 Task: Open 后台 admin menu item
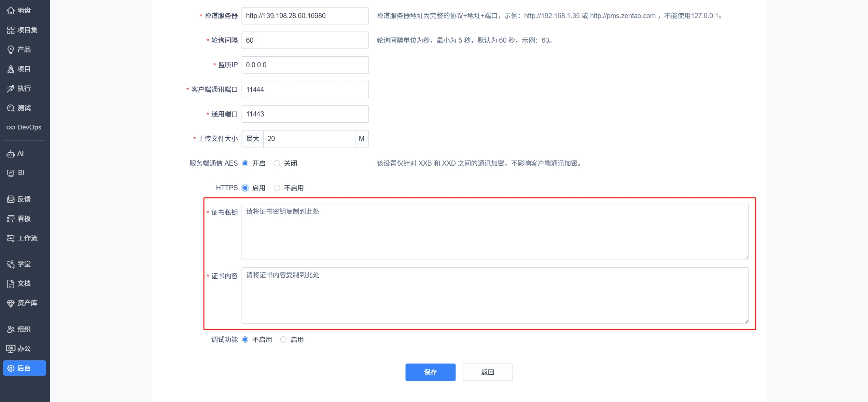[x=24, y=368]
